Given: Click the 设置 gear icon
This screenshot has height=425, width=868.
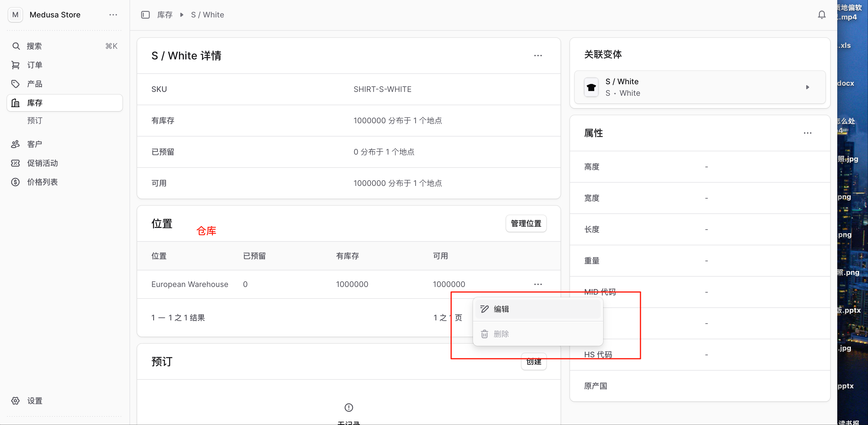Looking at the screenshot, I should (15, 401).
